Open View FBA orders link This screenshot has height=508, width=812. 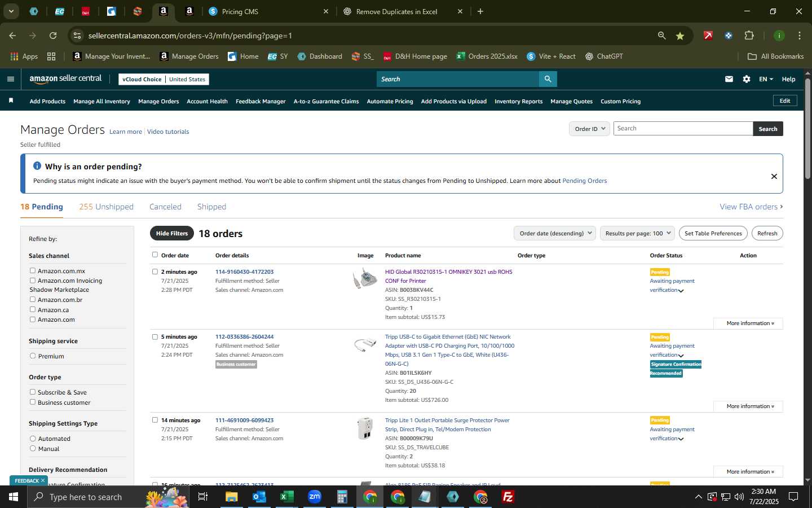click(751, 207)
